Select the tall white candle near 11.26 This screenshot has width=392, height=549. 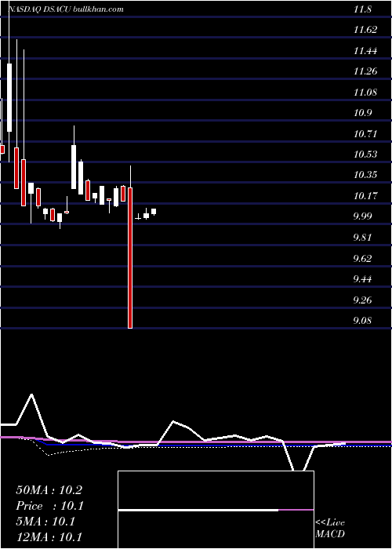pos(9,98)
